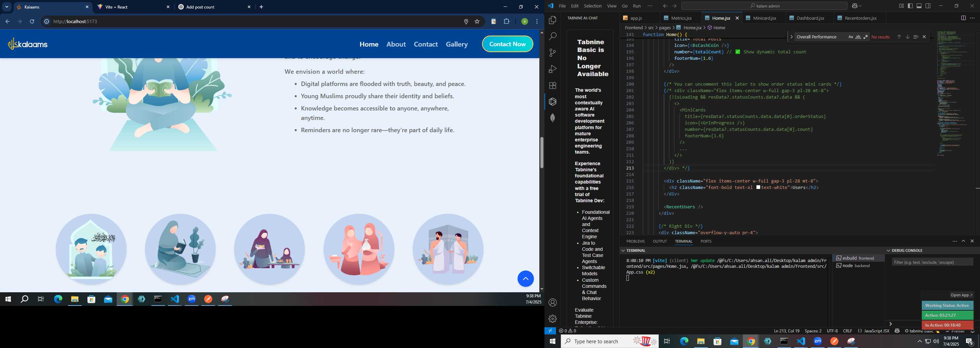
Task: Maximize the terminal panel size
Action: [963, 241]
